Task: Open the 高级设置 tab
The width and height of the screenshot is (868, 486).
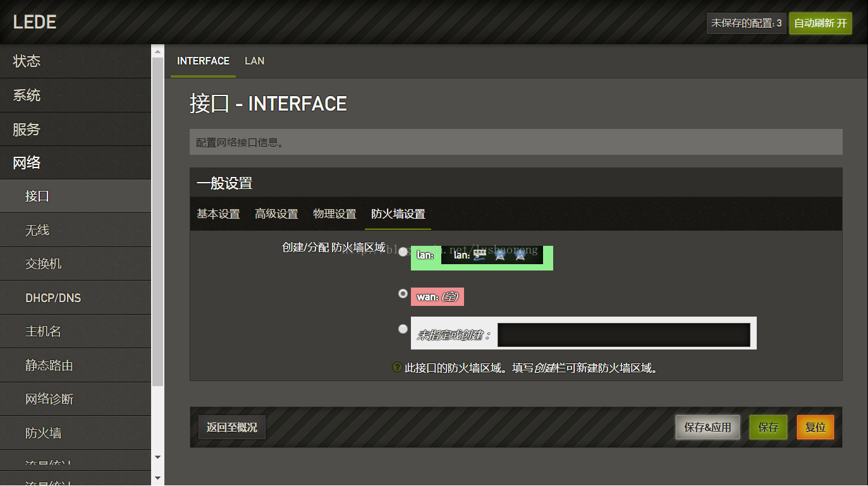Action: pos(276,214)
